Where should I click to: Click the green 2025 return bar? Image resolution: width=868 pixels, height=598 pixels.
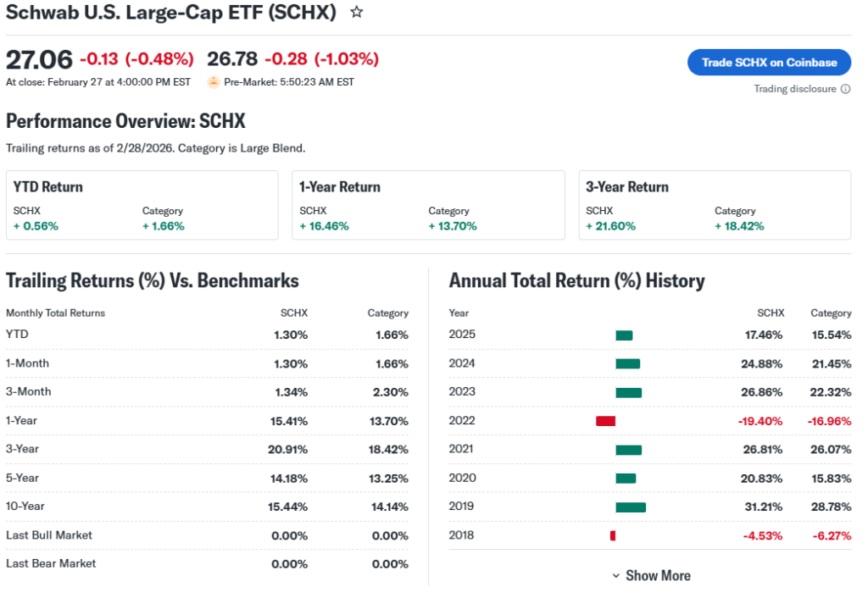coord(624,335)
